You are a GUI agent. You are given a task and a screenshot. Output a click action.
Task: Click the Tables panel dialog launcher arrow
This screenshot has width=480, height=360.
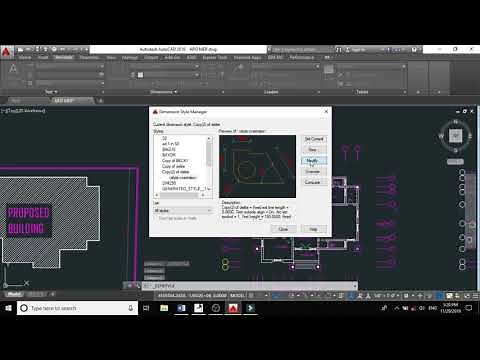[405, 92]
